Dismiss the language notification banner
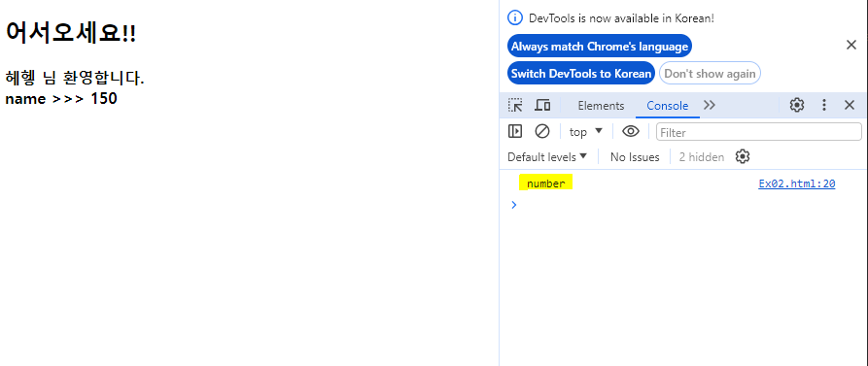This screenshot has width=868, height=366. click(851, 46)
